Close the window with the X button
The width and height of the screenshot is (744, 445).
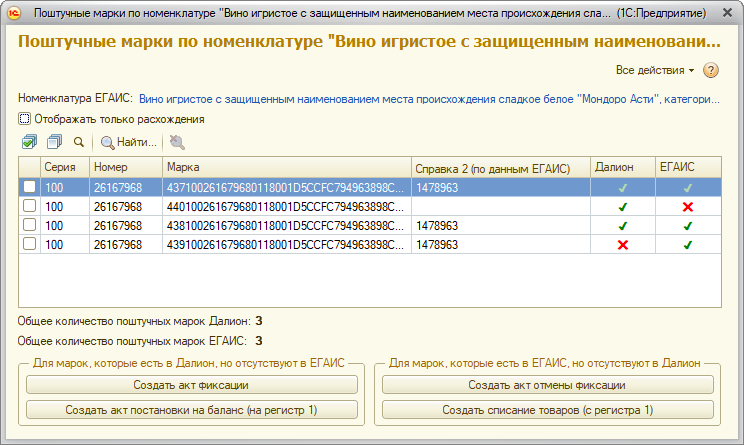(727, 13)
